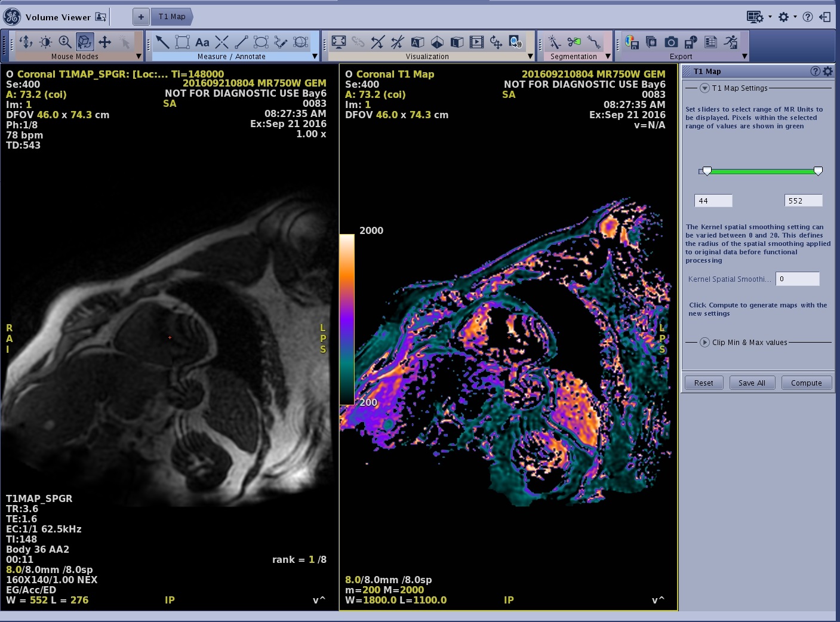Click the magic wand segmentation tool

tap(554, 42)
